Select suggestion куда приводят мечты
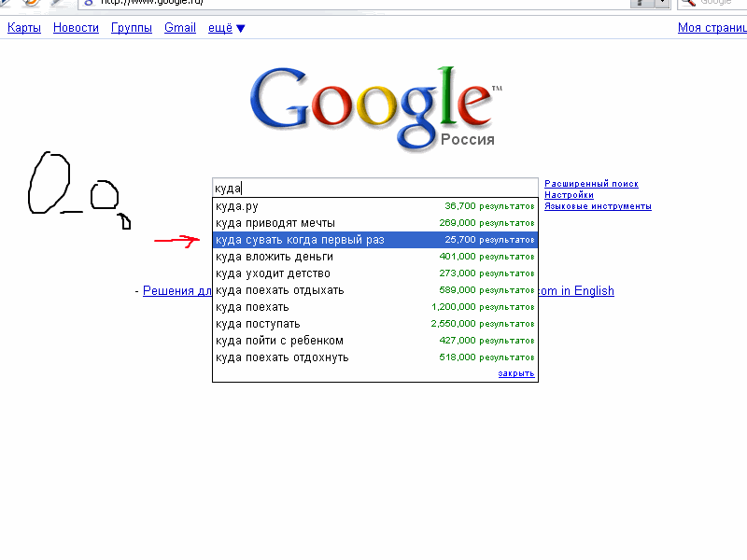The width and height of the screenshot is (747, 560). click(375, 223)
